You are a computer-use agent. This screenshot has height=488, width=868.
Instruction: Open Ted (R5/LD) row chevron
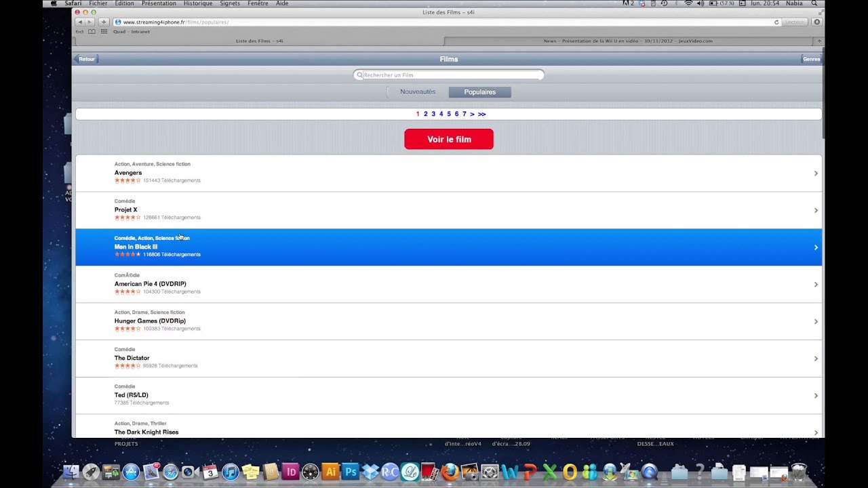coord(816,396)
